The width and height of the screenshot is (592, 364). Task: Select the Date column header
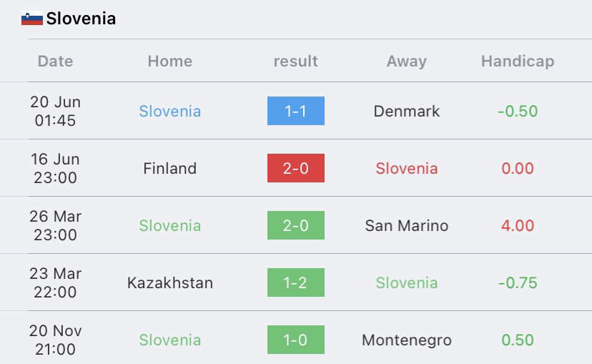point(55,62)
